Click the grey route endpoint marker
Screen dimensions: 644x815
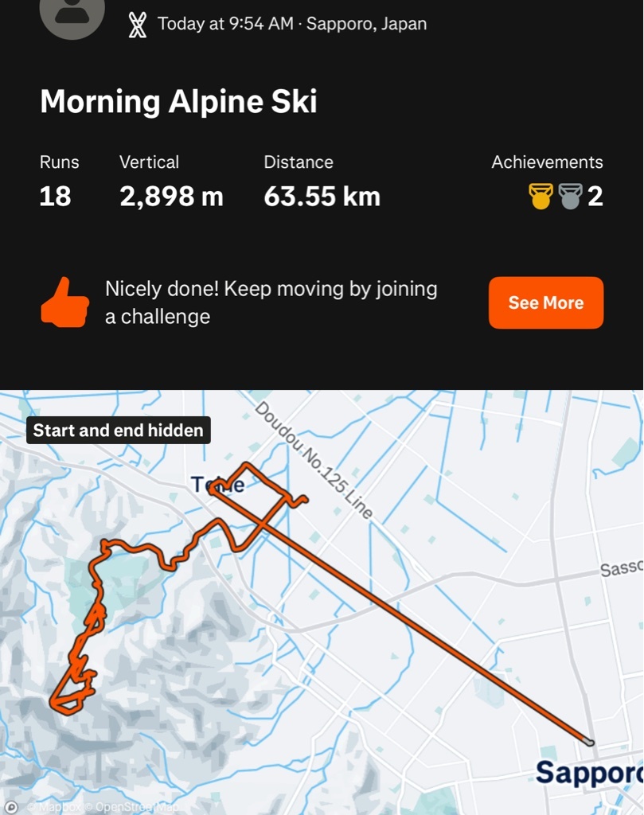coord(589,742)
